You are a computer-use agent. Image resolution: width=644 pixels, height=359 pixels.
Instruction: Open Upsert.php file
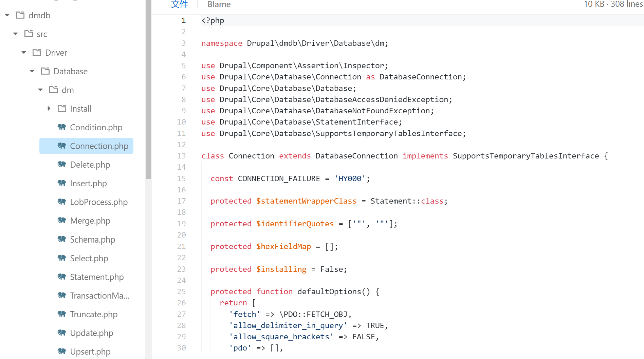pyautogui.click(x=90, y=352)
